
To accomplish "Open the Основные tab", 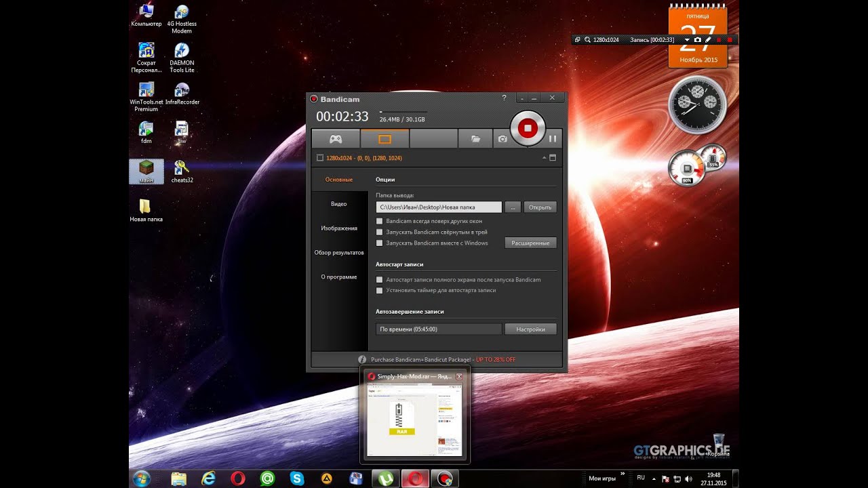I will click(339, 180).
